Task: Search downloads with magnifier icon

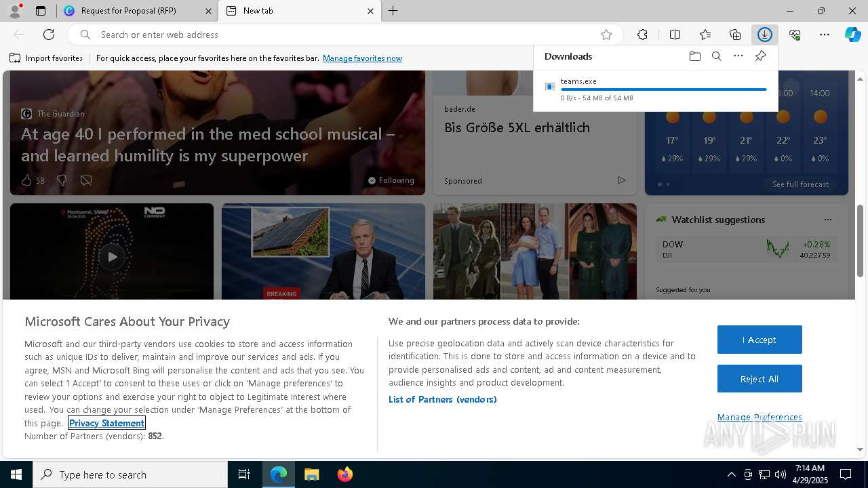Action: pyautogui.click(x=716, y=56)
